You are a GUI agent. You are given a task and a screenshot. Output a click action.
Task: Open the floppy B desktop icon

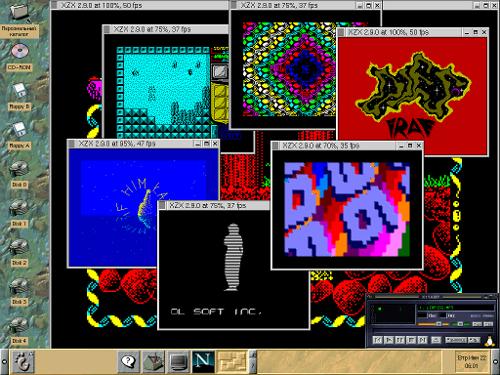(x=20, y=91)
